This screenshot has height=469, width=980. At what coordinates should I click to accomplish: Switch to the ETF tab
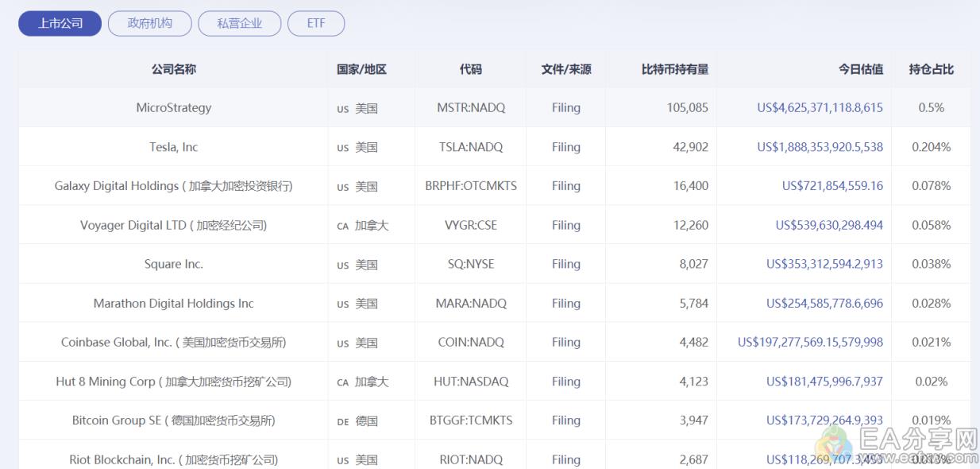(x=316, y=23)
